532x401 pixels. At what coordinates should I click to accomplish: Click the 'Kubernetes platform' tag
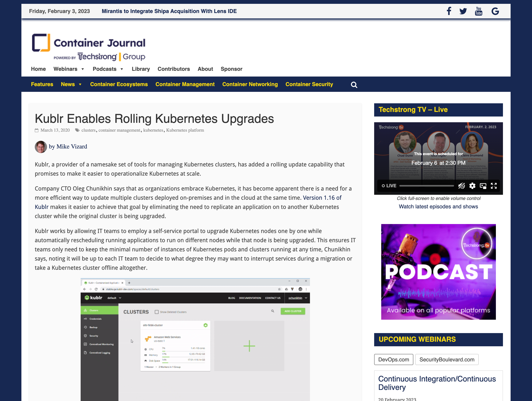185,130
